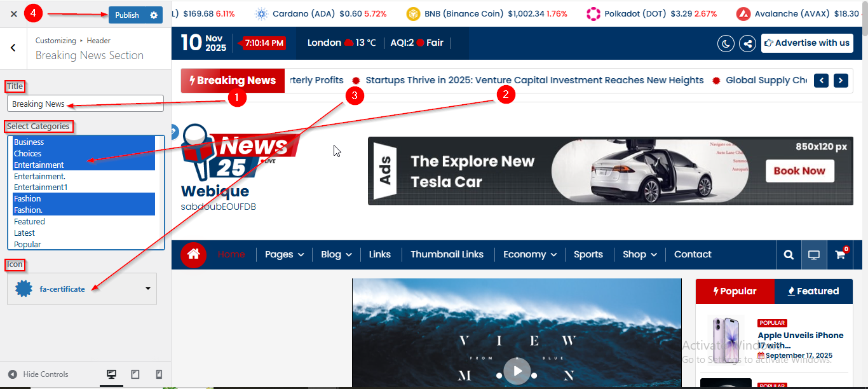This screenshot has width=868, height=389.
Task: Expand the Economy menu dropdown
Action: [x=529, y=254]
